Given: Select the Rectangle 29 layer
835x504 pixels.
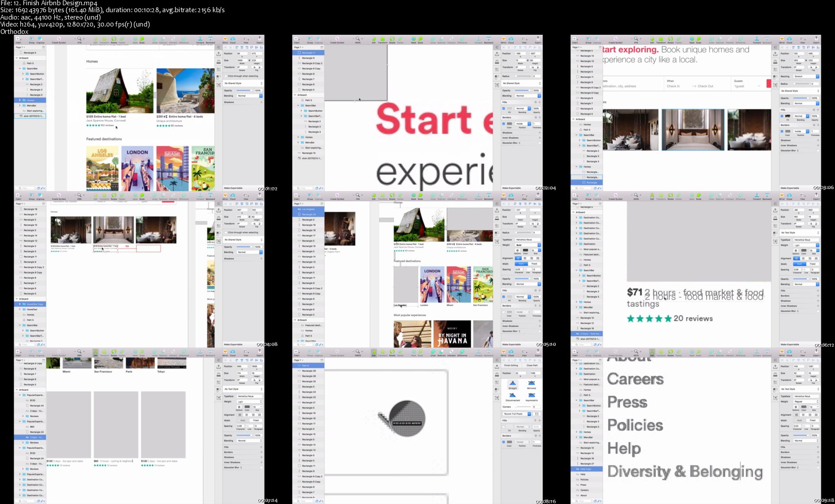Looking at the screenshot, I should (x=309, y=371).
